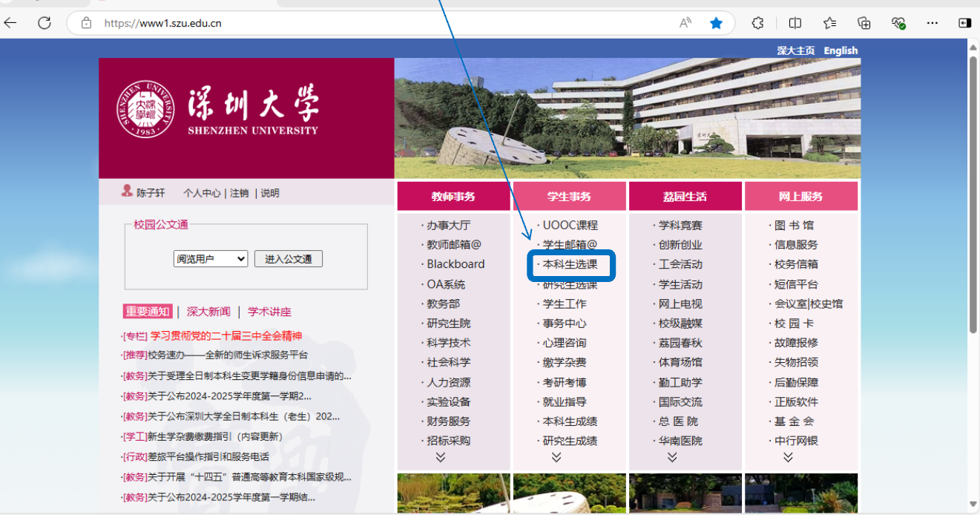Open 个人中心 link

[x=202, y=193]
